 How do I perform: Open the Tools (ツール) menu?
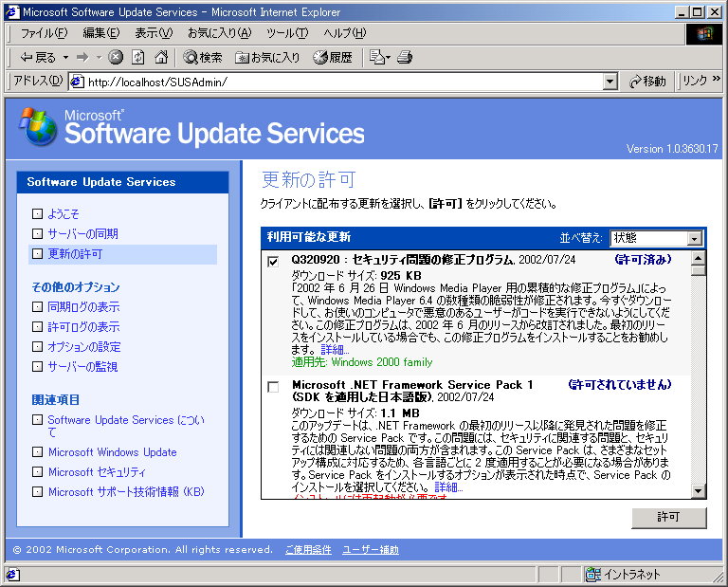(x=287, y=33)
